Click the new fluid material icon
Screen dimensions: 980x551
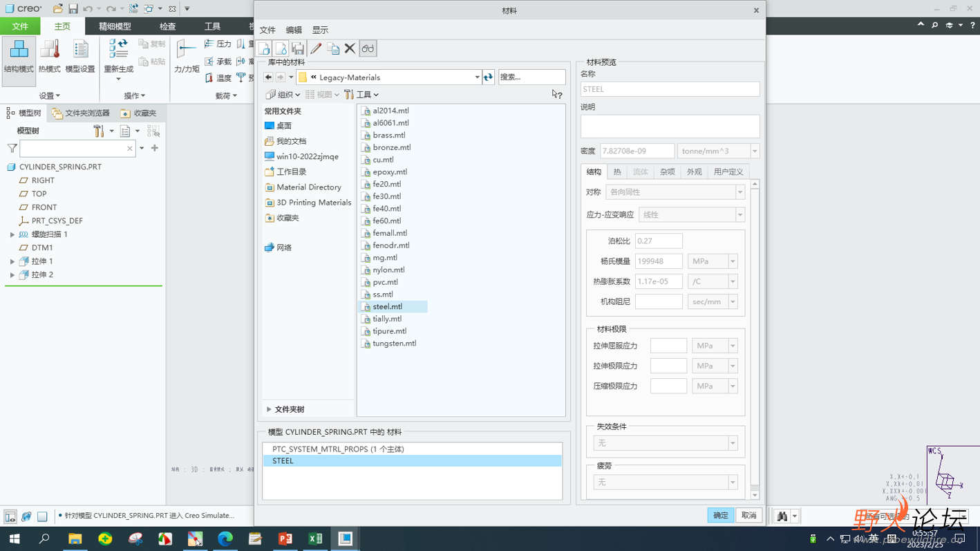(x=281, y=48)
